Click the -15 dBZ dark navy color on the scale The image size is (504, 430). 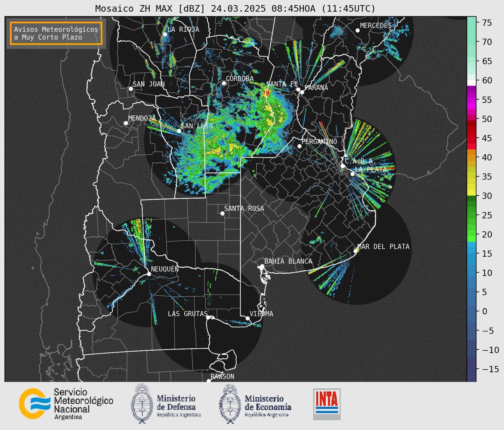471,369
